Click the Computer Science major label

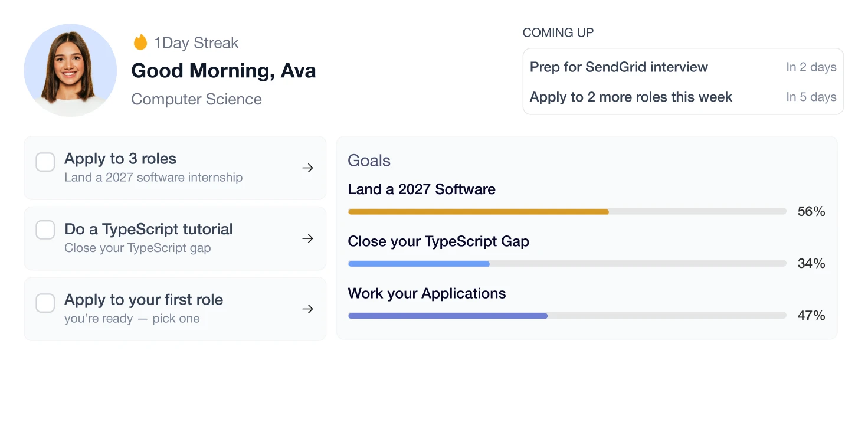(x=196, y=99)
